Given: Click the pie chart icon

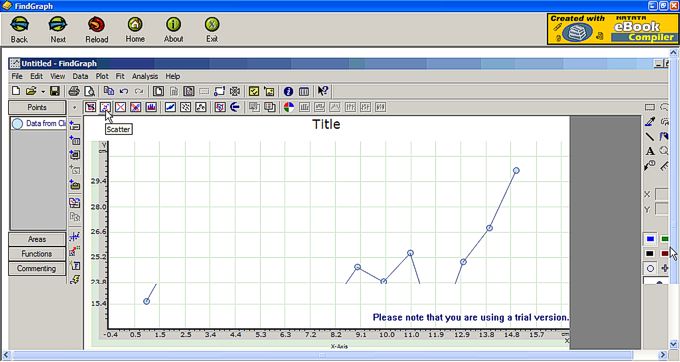Looking at the screenshot, I should tap(288, 107).
